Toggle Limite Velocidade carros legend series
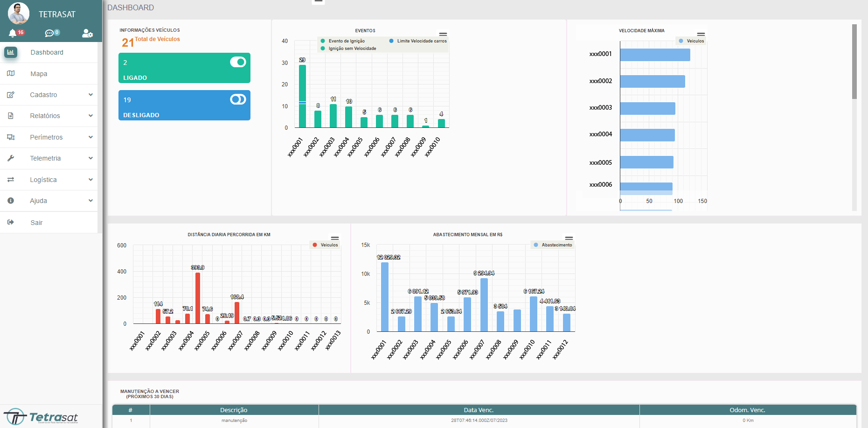This screenshot has height=428, width=868. [x=418, y=41]
